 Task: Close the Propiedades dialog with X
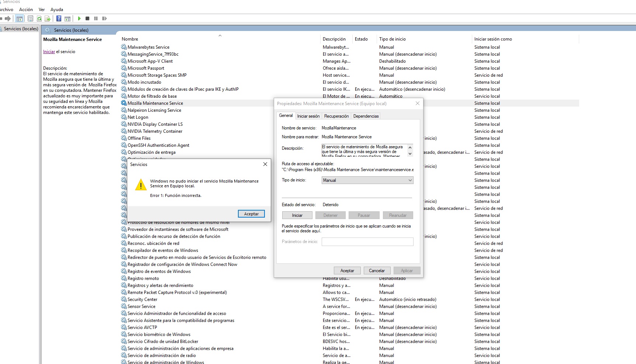tap(417, 103)
